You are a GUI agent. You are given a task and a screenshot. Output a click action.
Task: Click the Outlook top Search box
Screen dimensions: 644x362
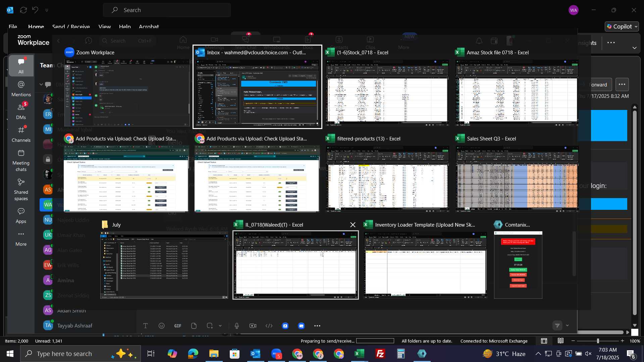167,10
